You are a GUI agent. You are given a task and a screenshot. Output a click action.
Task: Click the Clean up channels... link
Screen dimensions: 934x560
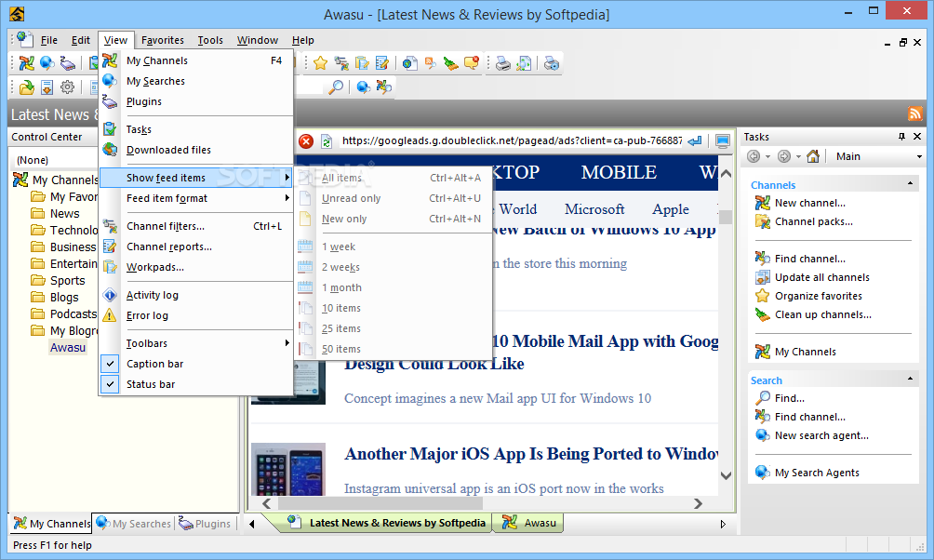[823, 314]
